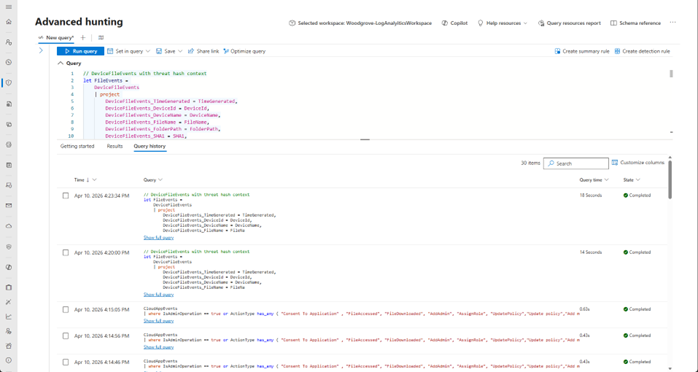Click the line chart icon in sidebar

pos(8,317)
